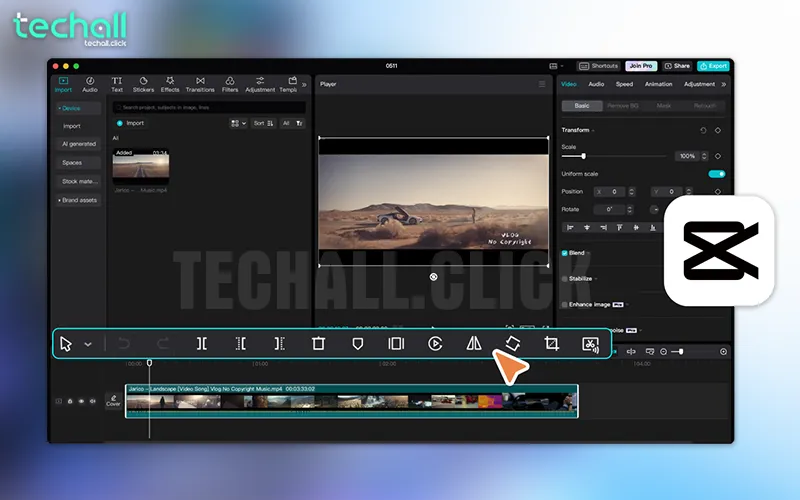
Task: Click the Undo arrow icon
Action: (x=124, y=344)
